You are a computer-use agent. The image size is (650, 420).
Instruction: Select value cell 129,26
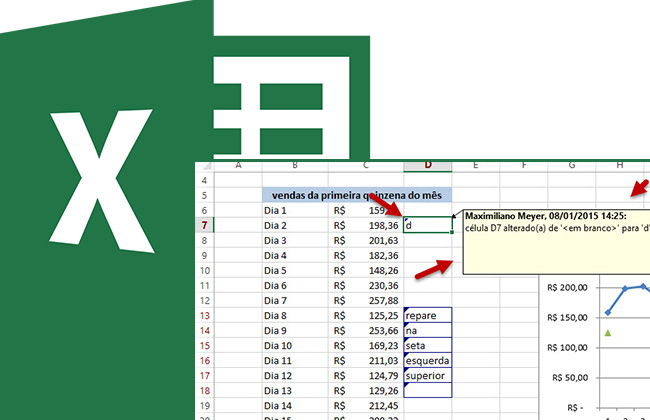(x=366, y=391)
